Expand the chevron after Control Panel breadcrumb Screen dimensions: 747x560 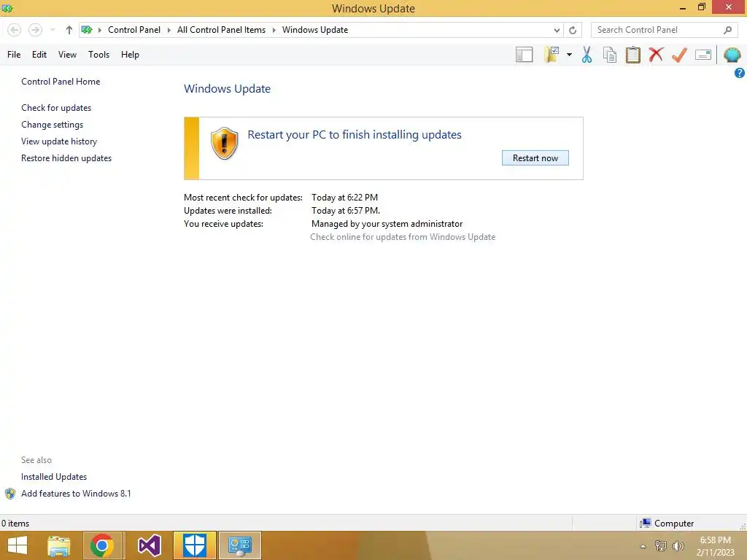pyautogui.click(x=169, y=30)
